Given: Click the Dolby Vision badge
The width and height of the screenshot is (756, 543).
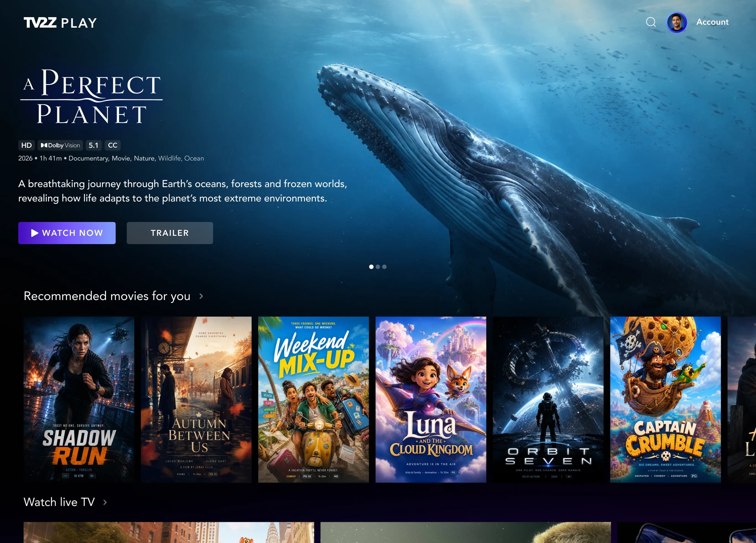Looking at the screenshot, I should click(x=60, y=145).
